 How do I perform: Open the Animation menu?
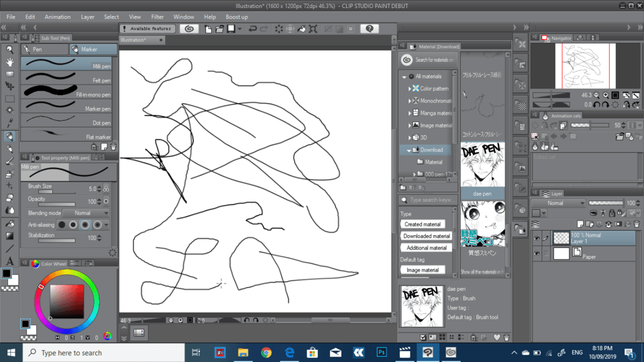click(x=57, y=17)
